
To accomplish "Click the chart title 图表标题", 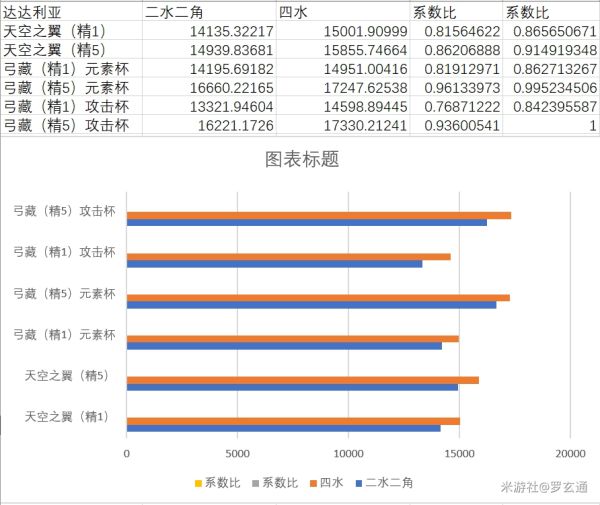I will 302,159.
